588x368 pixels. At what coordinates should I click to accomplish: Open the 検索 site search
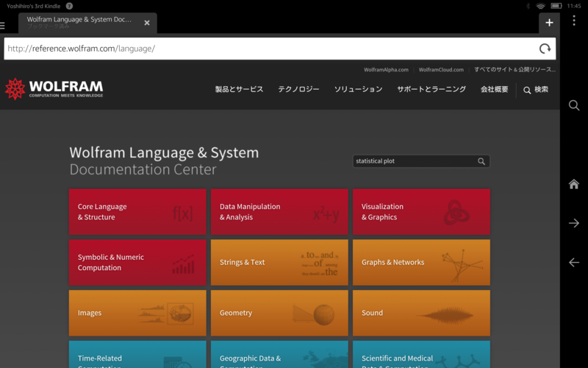click(x=536, y=90)
